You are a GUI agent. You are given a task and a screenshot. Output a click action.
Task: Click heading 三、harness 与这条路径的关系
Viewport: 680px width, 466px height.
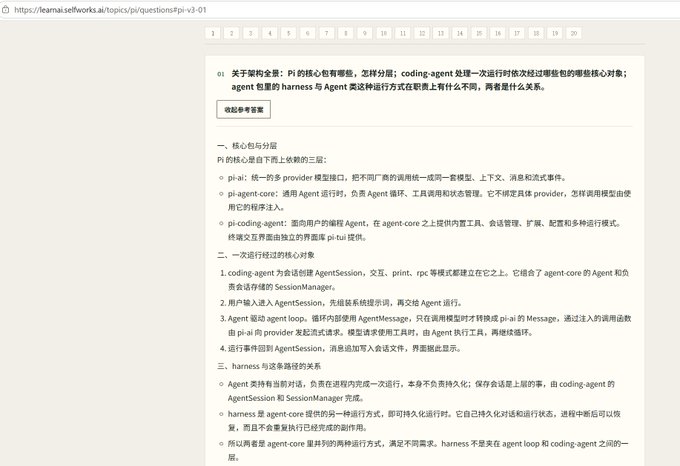pos(269,366)
